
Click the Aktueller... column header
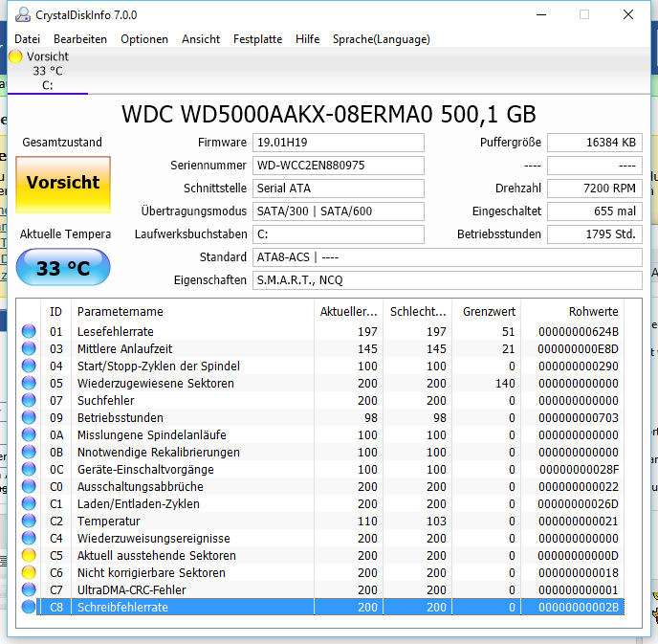[348, 312]
